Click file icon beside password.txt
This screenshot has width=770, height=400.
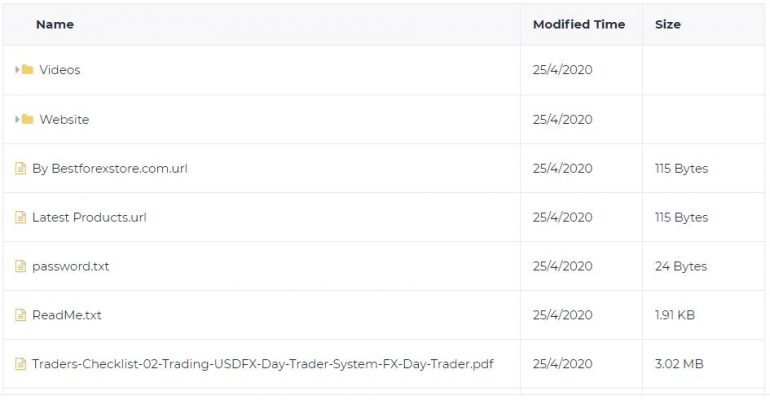20,266
